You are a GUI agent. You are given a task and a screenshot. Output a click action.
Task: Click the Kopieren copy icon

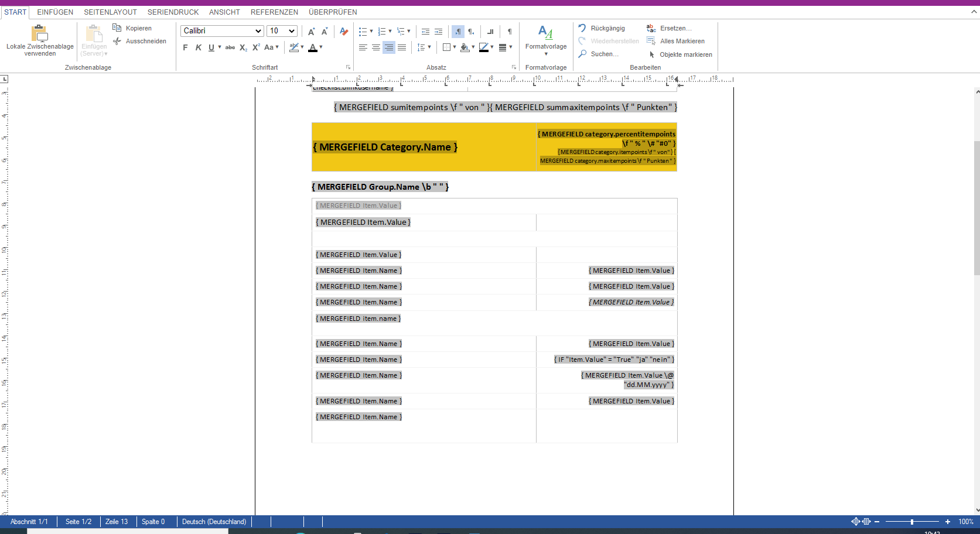pos(117,28)
